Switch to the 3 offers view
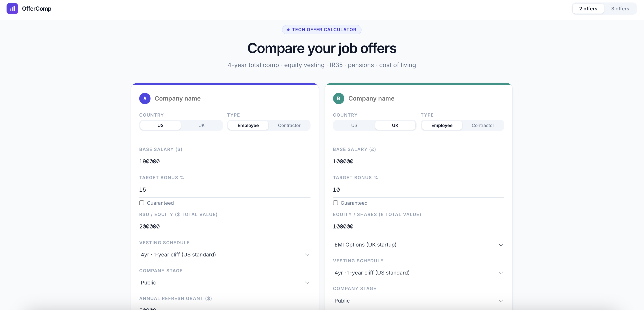This screenshot has height=310, width=644. (620, 9)
